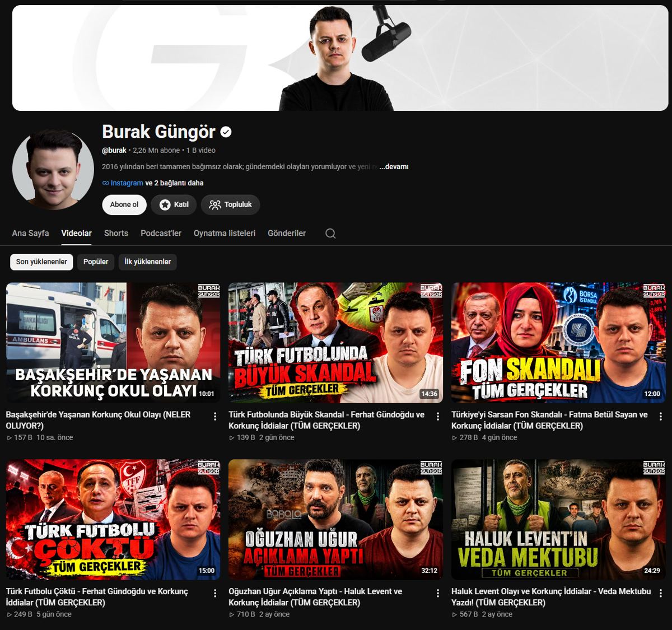Open Başakşehir'de Yaşanan Korkunç Okul Olayı thumbnail
The image size is (672, 630).
[x=113, y=343]
